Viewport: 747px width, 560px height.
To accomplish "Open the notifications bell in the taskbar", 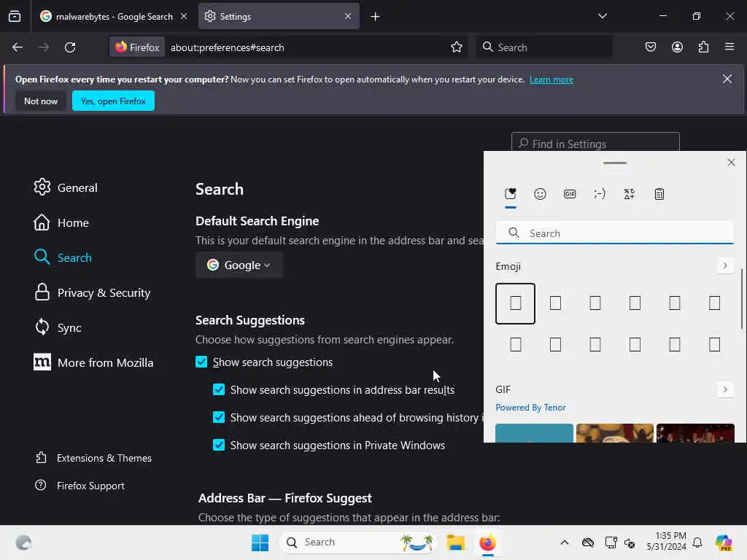I will 697,542.
